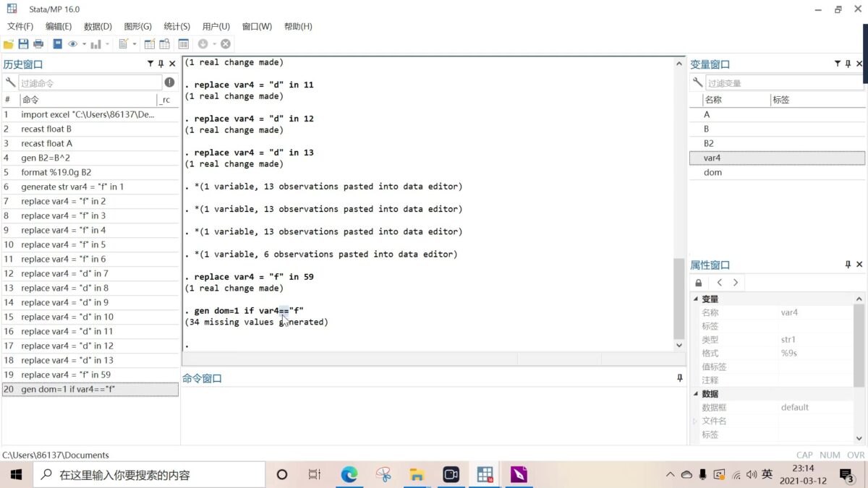This screenshot has height=488, width=868.
Task: Click the History window wrench icon
Action: pos(10,82)
